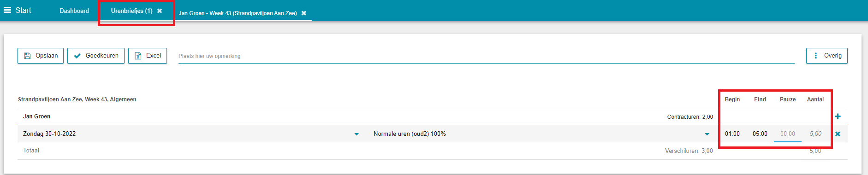
Task: Close the Jan Groen Week 43 tab
Action: pos(304,13)
